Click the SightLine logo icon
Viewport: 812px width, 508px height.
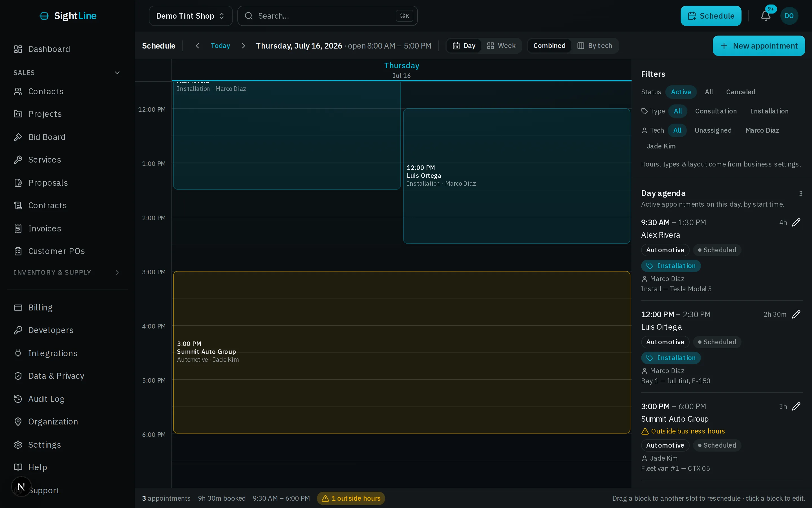tap(44, 16)
